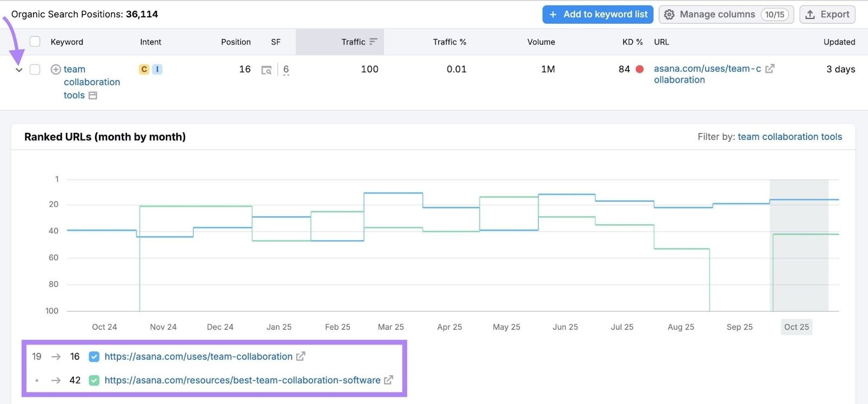This screenshot has width=868, height=404.
Task: Collapse the expanded team collaboration tools row
Action: coord(19,70)
